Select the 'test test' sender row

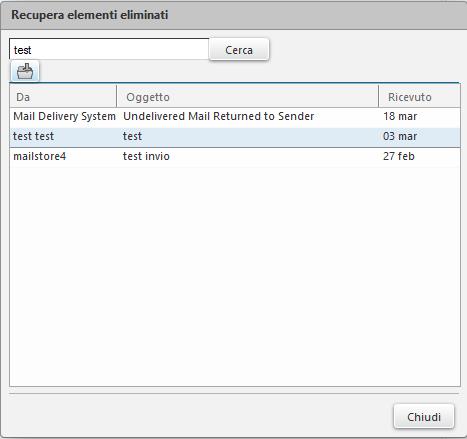click(x=235, y=136)
